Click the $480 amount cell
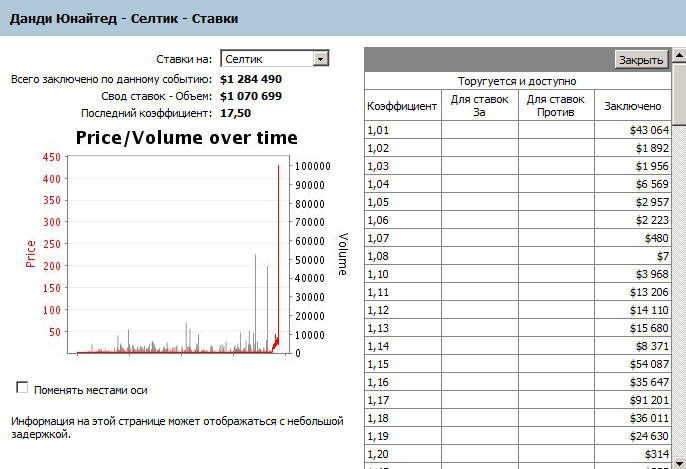Image resolution: width=686 pixels, height=469 pixels. [x=633, y=238]
